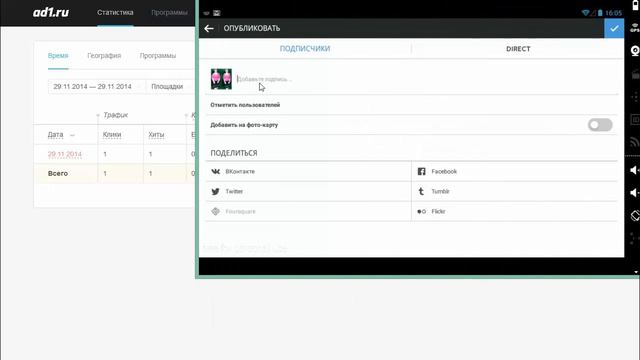Click the Wi-Fi status icon in Android bar
Viewport: 640px width, 360px height.
586,13
